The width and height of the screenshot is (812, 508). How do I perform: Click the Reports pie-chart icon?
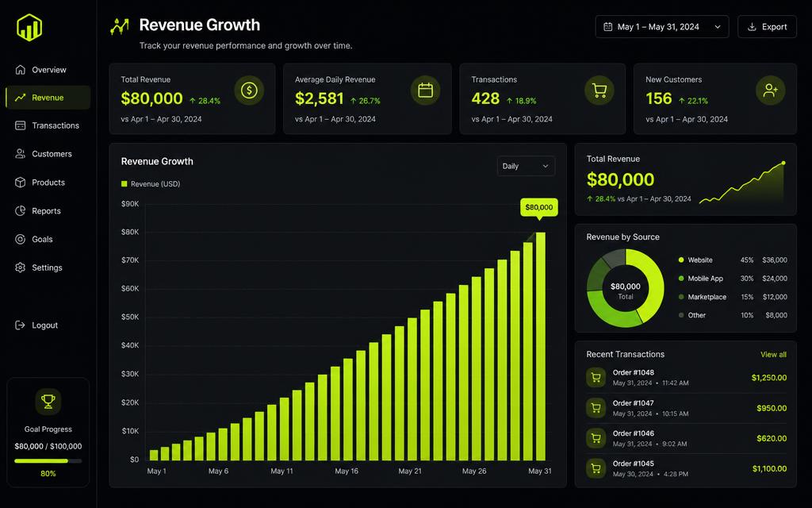[x=20, y=210]
